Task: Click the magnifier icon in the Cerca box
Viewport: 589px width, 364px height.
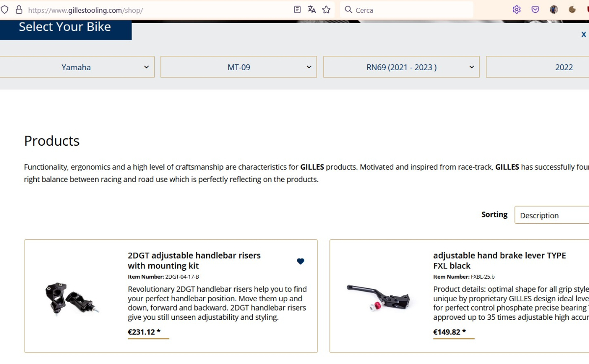Action: pyautogui.click(x=348, y=10)
